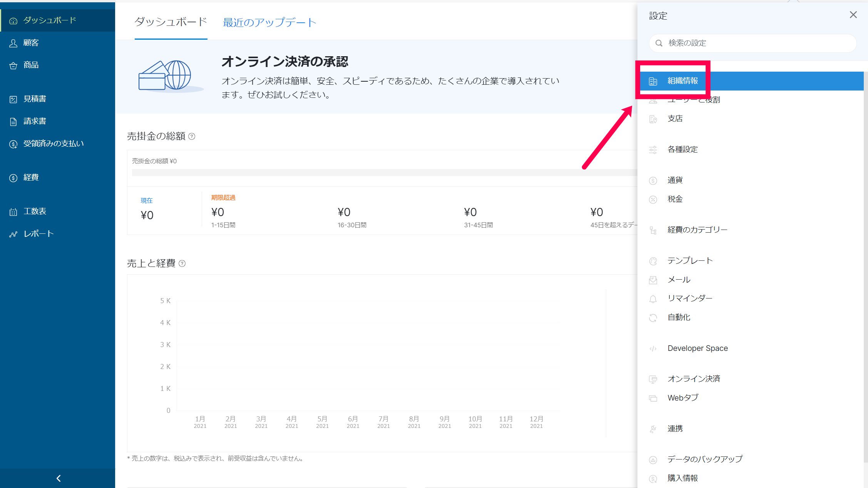Viewport: 868px width, 488px height.
Task: Click the estimates (見積書) icon in sidebar
Action: point(13,99)
